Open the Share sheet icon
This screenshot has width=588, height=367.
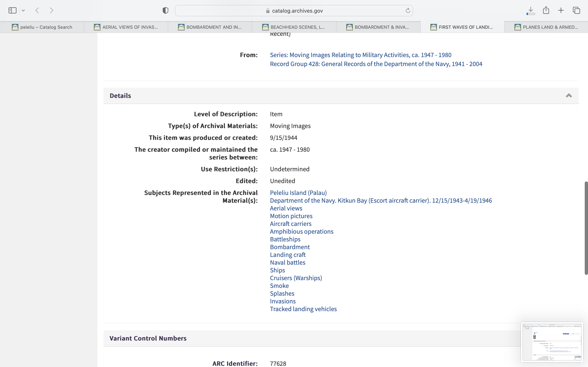(x=546, y=10)
